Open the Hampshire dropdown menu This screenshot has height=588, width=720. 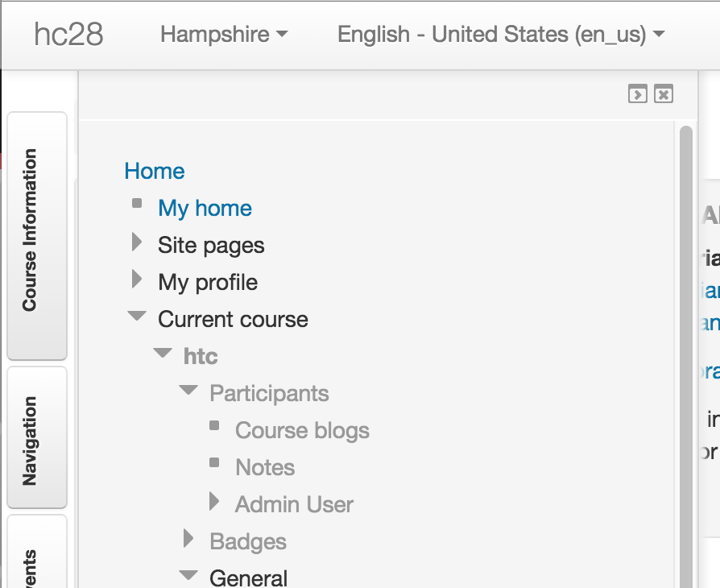pyautogui.click(x=224, y=35)
